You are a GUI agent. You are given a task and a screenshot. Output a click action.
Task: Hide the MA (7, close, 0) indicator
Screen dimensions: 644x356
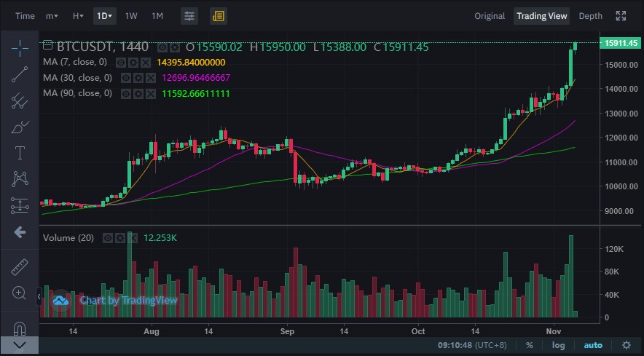click(121, 63)
